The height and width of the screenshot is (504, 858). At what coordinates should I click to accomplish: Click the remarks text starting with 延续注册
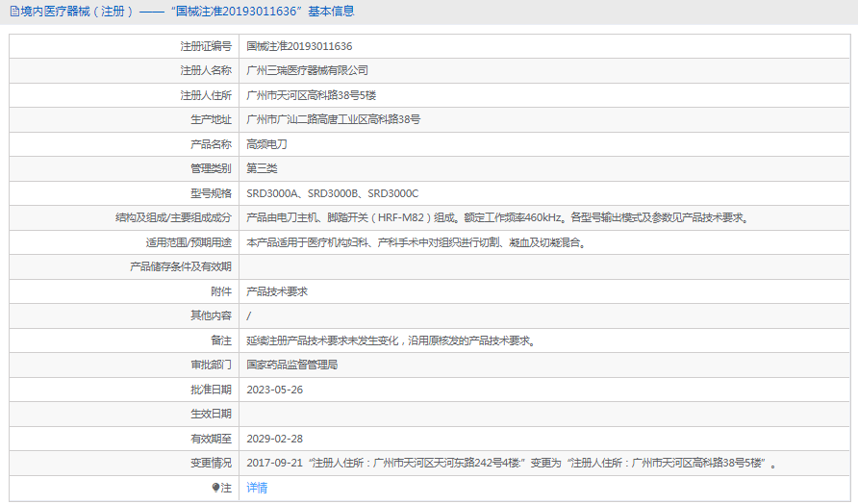[x=390, y=340]
